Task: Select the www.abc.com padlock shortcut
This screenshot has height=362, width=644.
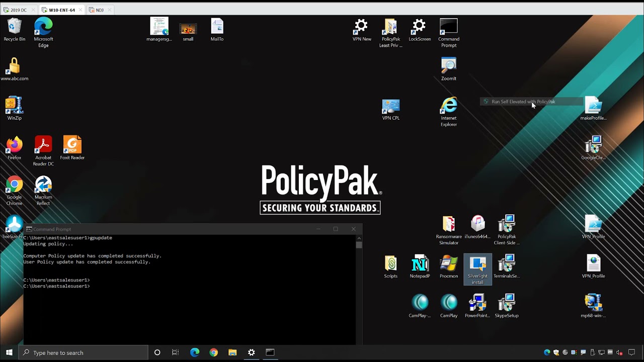Action: pyautogui.click(x=14, y=69)
